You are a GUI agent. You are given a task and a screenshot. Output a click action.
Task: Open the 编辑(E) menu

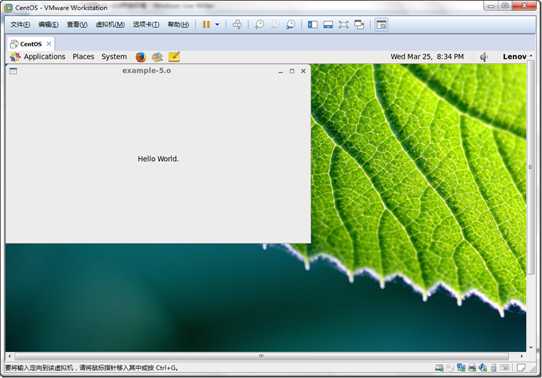click(x=48, y=25)
